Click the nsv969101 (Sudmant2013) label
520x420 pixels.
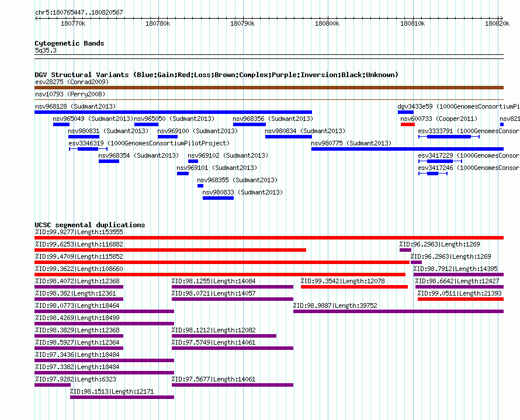click(x=217, y=168)
